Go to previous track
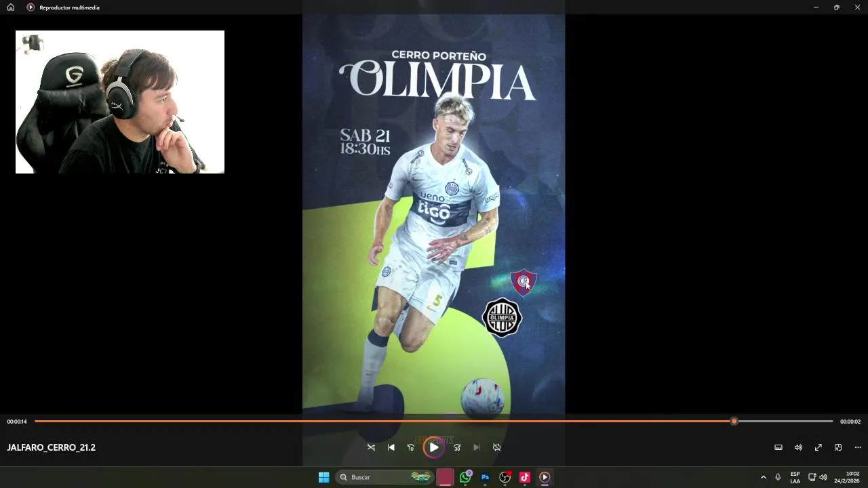 point(391,447)
